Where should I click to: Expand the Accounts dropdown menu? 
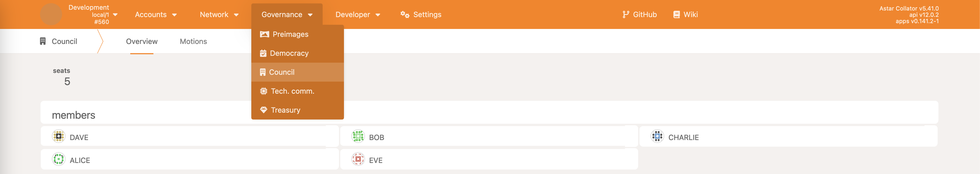point(156,14)
